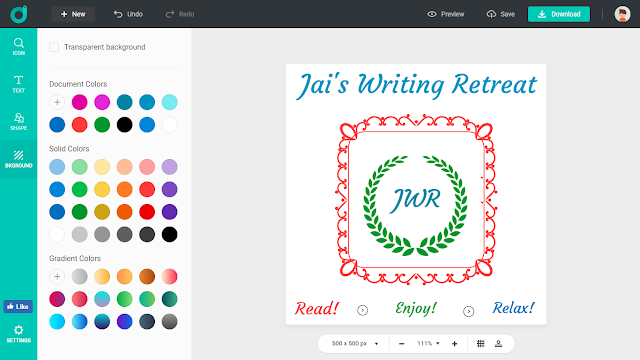
Task: Pick the green document color swatch
Action: [102, 124]
